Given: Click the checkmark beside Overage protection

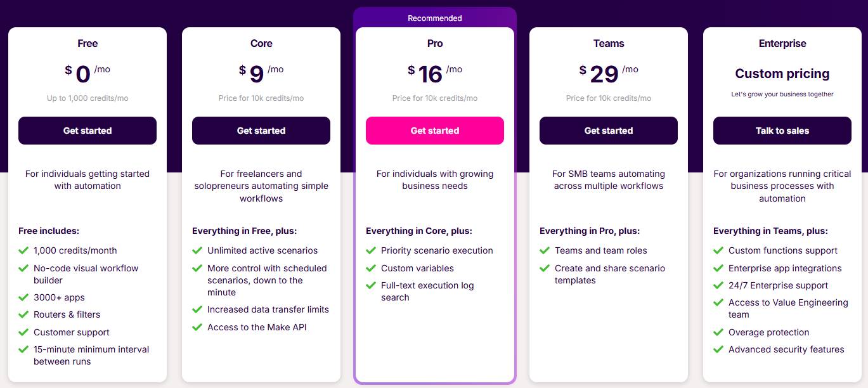Looking at the screenshot, I should click(x=718, y=332).
